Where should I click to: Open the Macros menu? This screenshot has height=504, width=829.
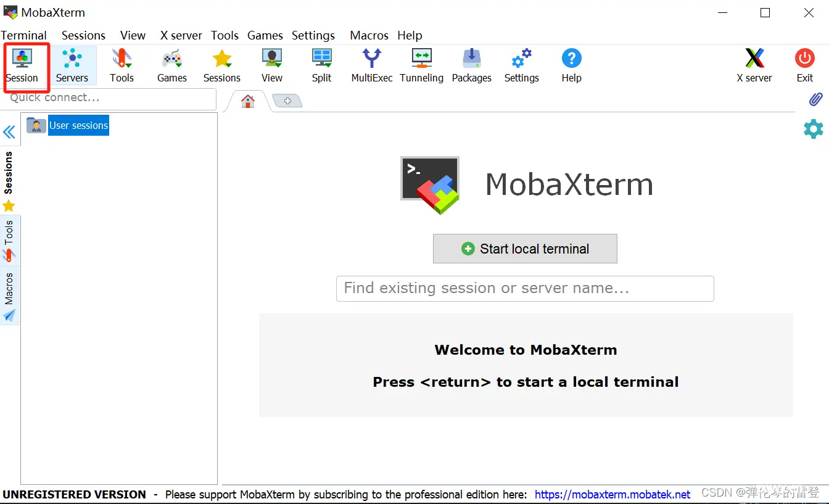(369, 35)
